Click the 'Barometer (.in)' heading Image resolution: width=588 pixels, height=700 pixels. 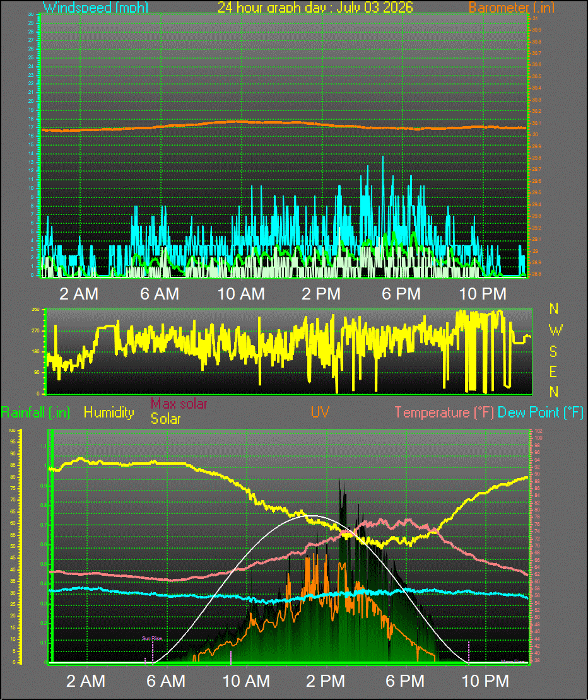(x=512, y=7)
